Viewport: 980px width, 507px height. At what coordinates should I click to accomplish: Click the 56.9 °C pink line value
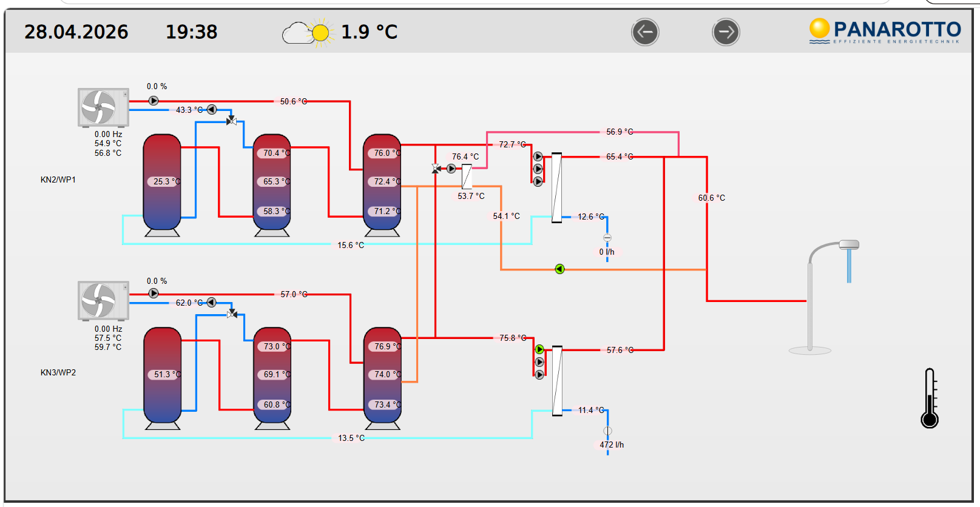620,132
